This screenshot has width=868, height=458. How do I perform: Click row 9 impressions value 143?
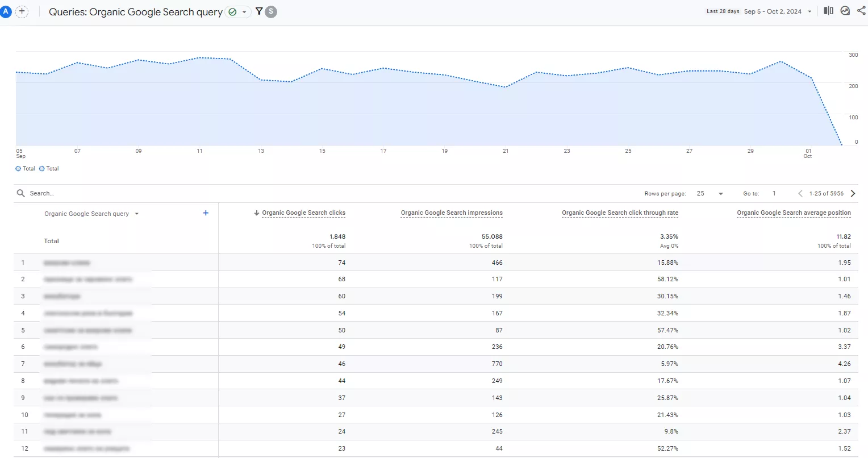coord(497,398)
